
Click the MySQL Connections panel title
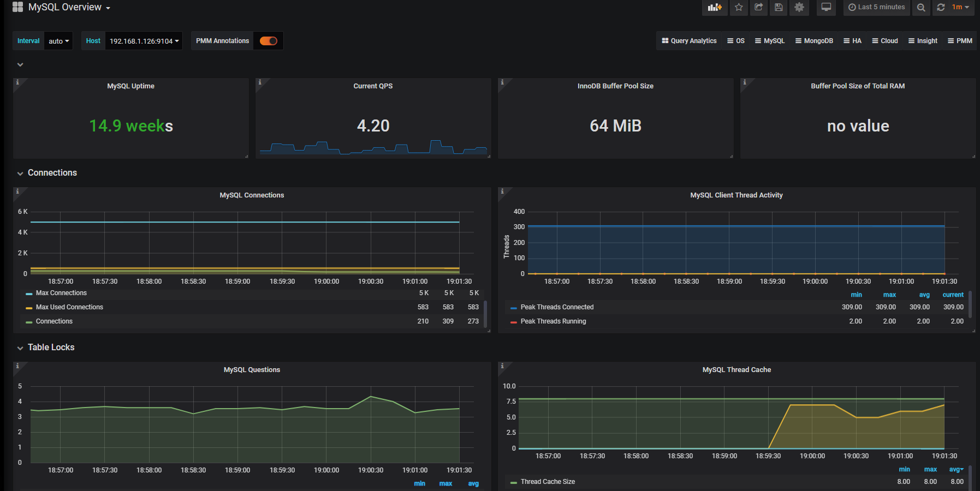tap(252, 195)
